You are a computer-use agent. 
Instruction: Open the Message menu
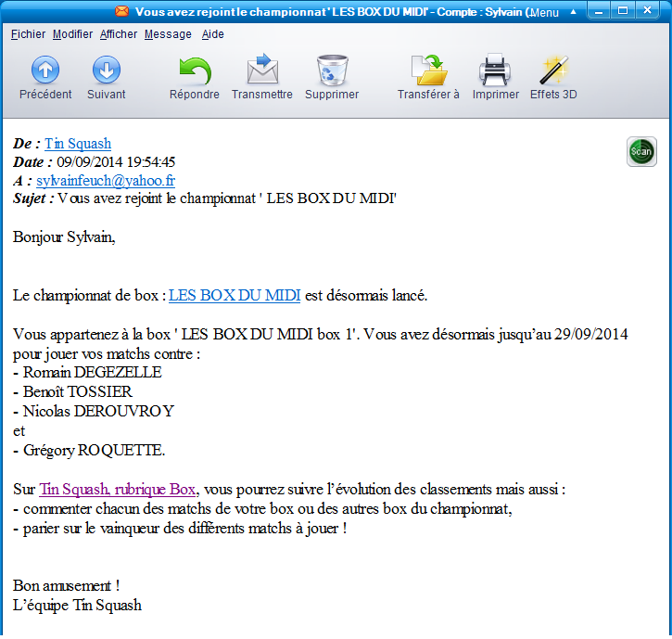(x=168, y=34)
